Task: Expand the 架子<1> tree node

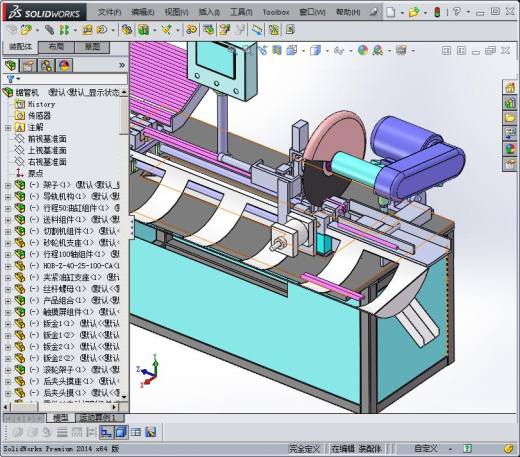Action: click(8, 185)
